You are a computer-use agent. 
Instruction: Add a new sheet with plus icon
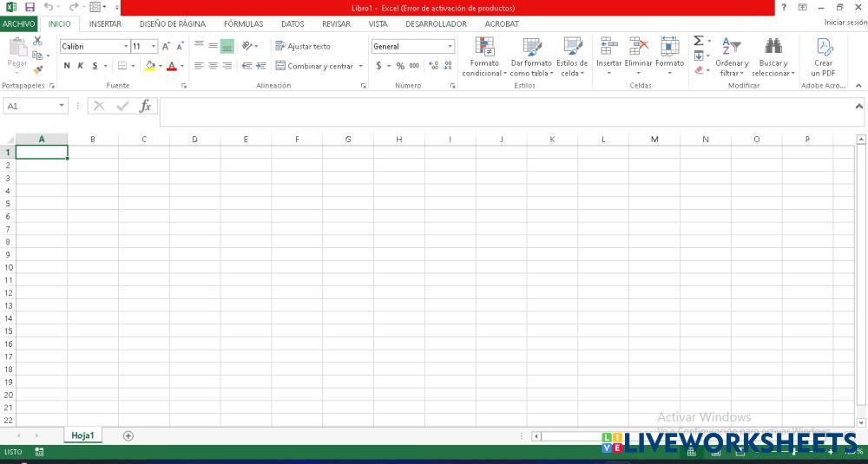click(x=128, y=435)
